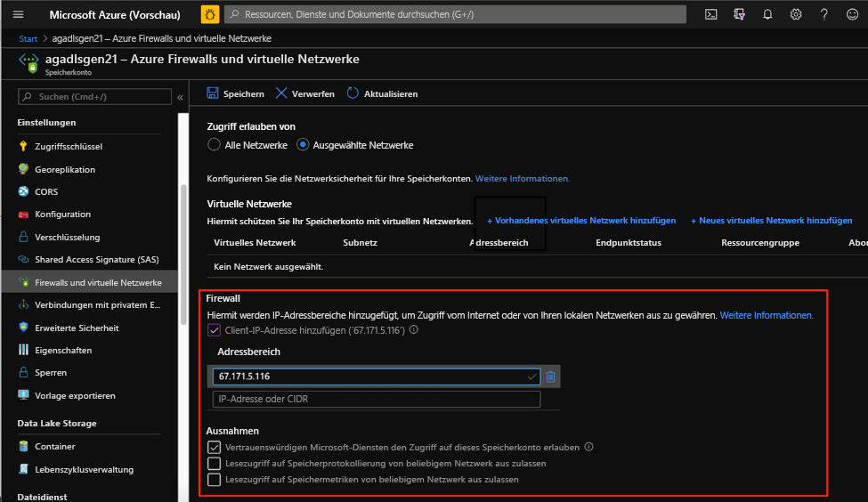
Task: Click the sidebar Suchen field
Action: [94, 96]
